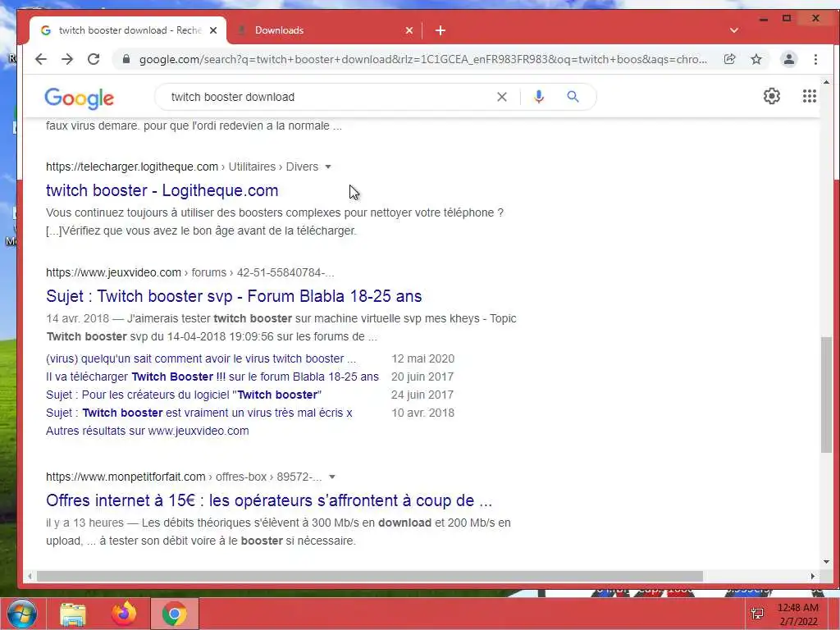Open Autres résultats sur www.jeuxvideo.com
This screenshot has height=630, width=840.
tap(148, 431)
